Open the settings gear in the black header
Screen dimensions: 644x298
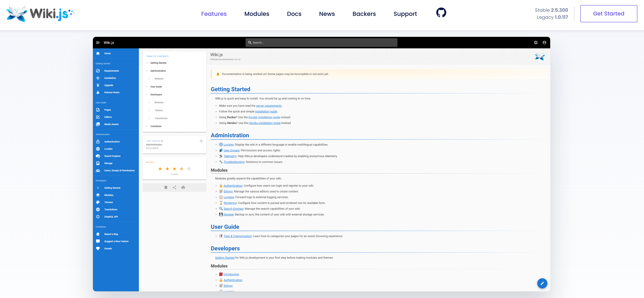[535, 42]
